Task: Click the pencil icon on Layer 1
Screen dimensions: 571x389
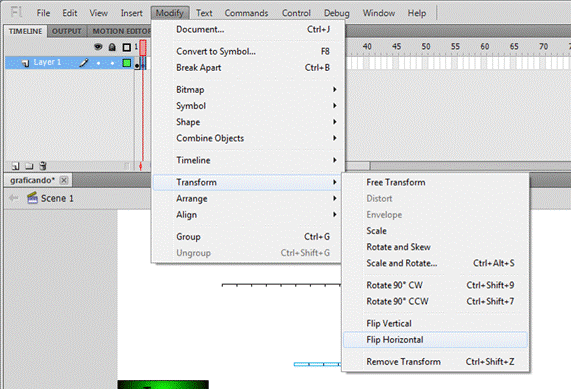Action: 84,63
